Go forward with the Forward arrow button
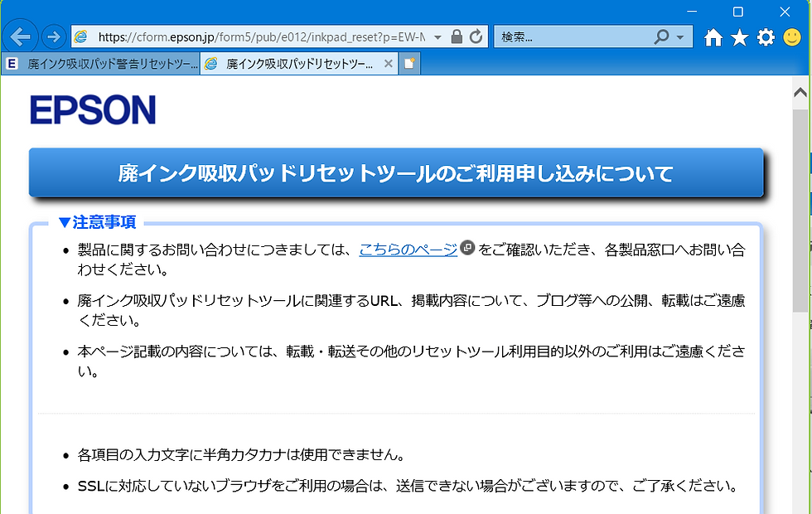This screenshot has height=514, width=812. coord(53,36)
